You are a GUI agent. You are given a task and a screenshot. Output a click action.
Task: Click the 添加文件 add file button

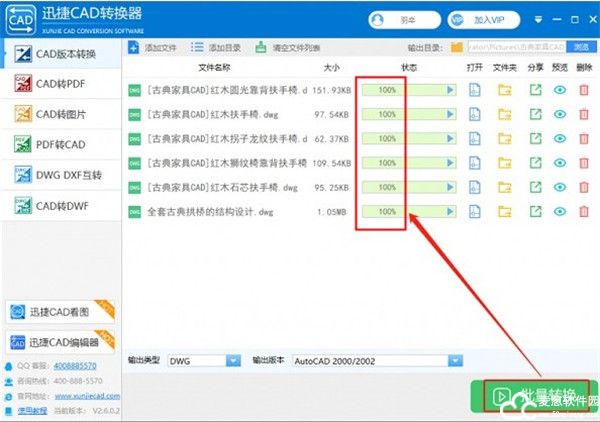(x=152, y=48)
